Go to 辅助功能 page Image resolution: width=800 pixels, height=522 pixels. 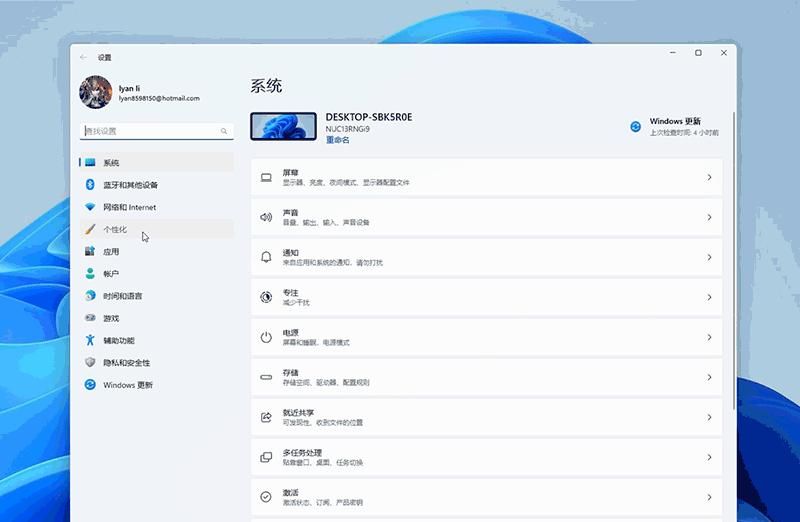click(156, 340)
